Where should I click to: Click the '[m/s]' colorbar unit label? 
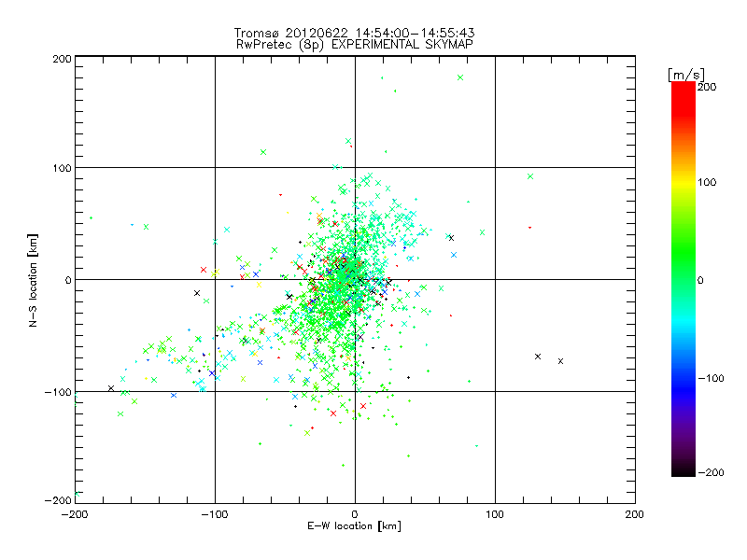[x=686, y=75]
